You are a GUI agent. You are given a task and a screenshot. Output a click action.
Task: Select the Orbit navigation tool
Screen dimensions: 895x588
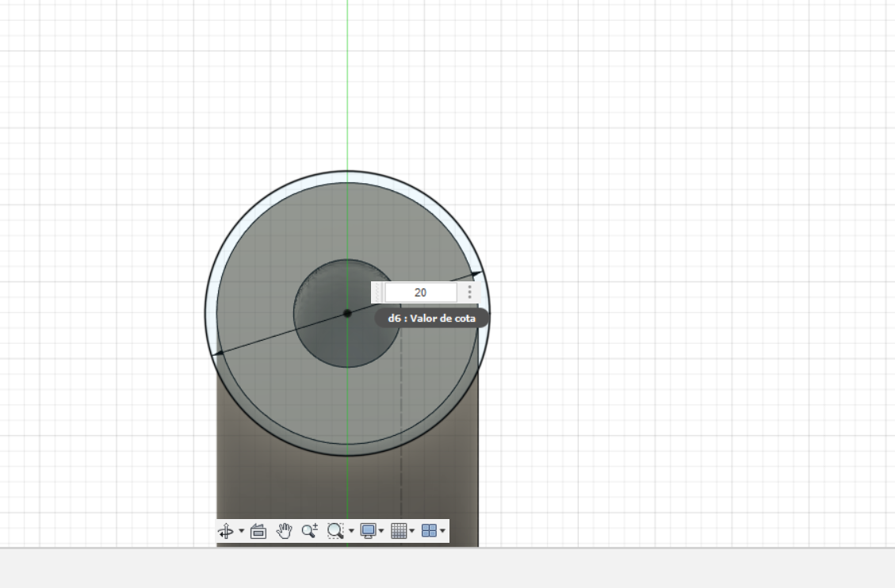pos(225,531)
